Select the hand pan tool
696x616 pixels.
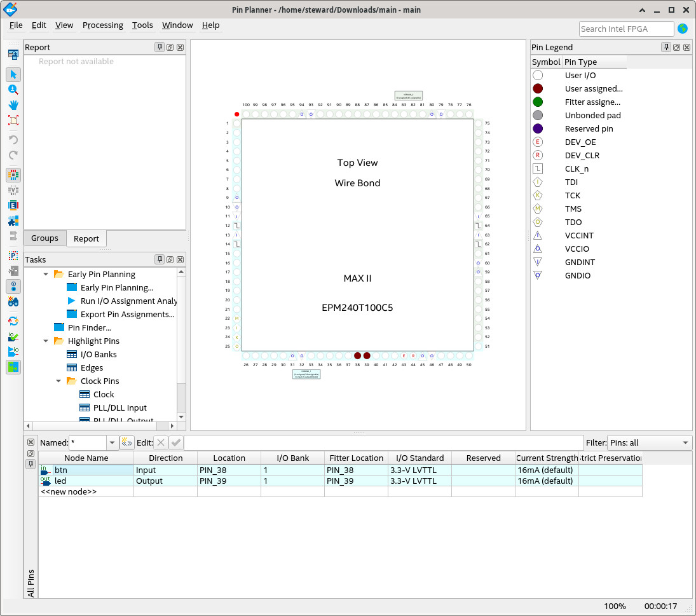(13, 105)
